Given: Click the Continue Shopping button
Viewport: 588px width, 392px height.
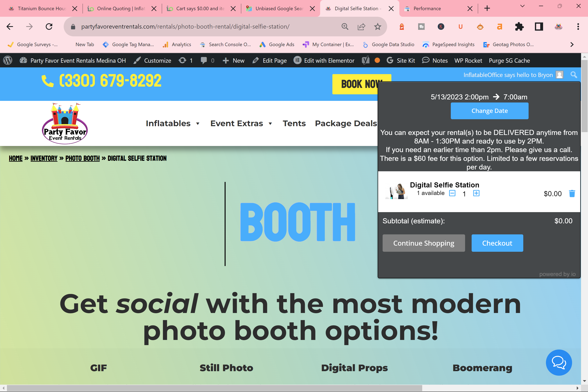Looking at the screenshot, I should click(x=424, y=243).
